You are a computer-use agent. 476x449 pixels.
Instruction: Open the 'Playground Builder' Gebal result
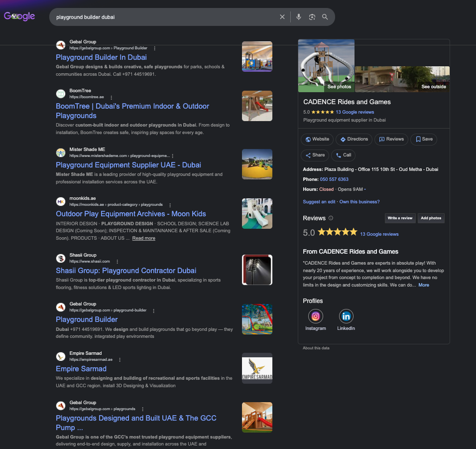87,319
